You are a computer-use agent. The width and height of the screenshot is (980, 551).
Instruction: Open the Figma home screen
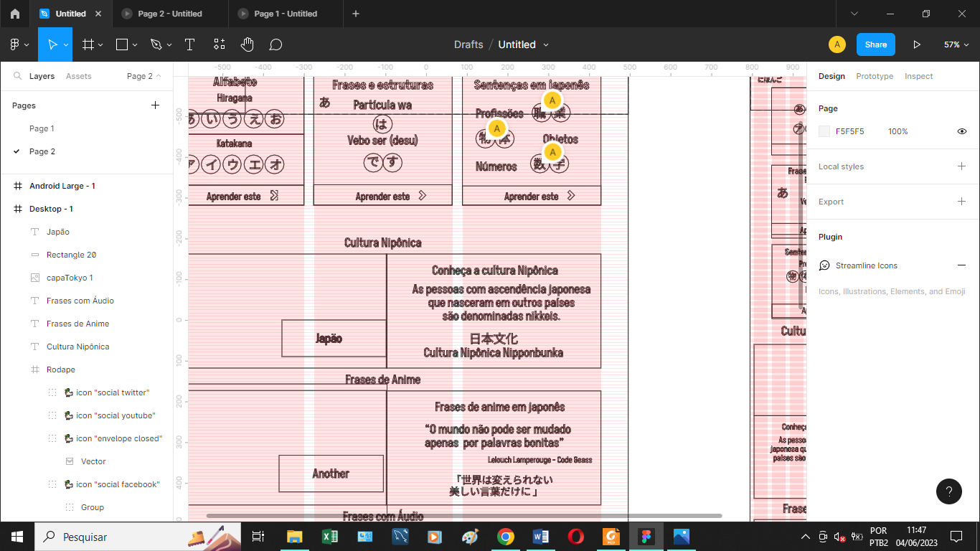pos(14,14)
